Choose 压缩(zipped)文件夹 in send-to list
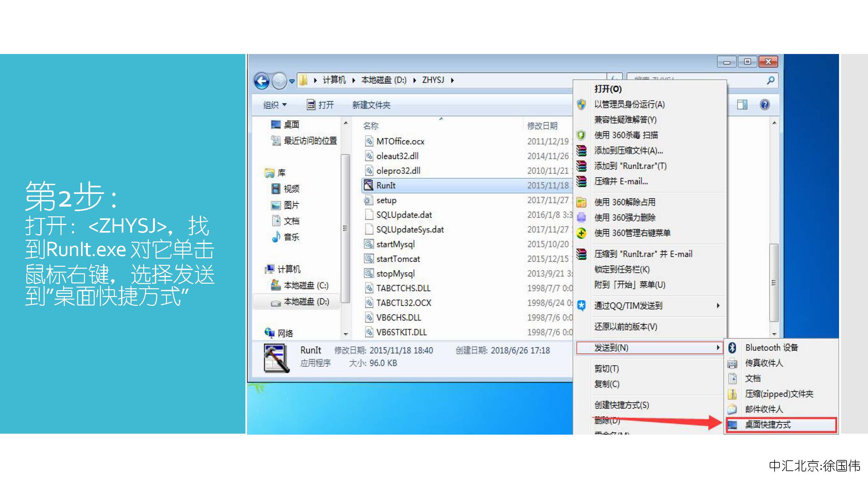868x488 pixels. click(x=779, y=394)
